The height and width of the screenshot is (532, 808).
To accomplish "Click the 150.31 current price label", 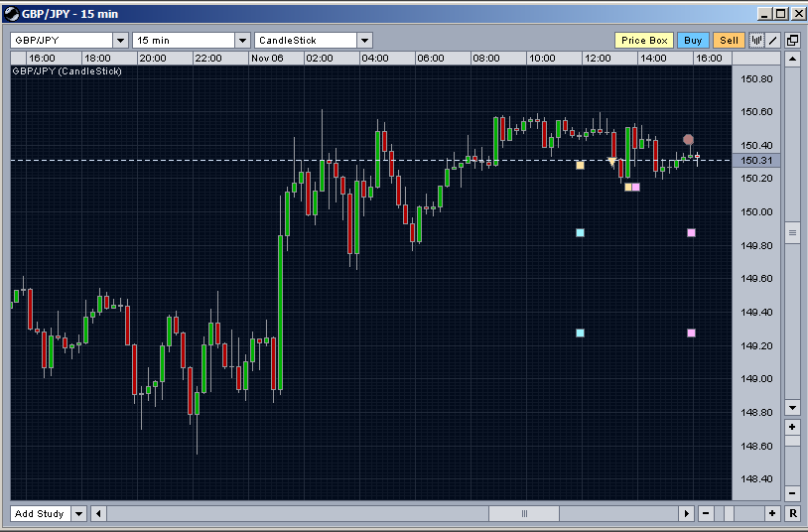I will click(756, 161).
